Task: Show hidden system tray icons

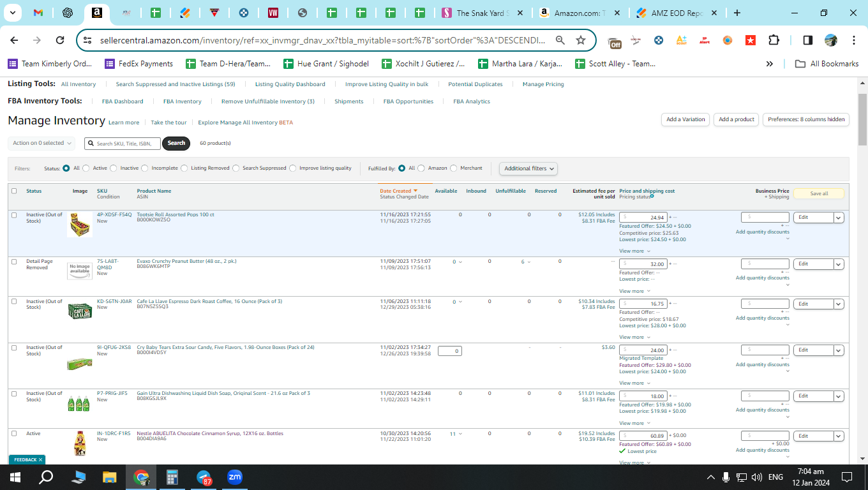Action: [x=711, y=477]
